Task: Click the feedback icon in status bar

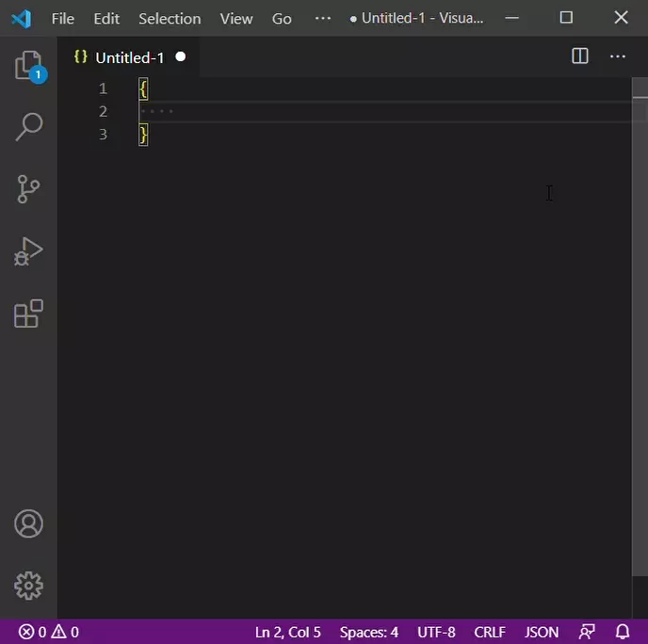Action: point(587,632)
